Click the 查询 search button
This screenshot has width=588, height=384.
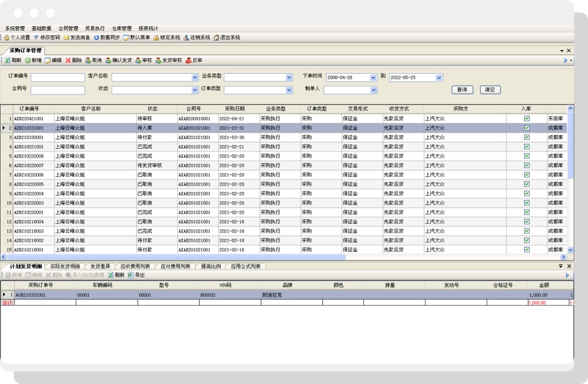pyautogui.click(x=462, y=90)
